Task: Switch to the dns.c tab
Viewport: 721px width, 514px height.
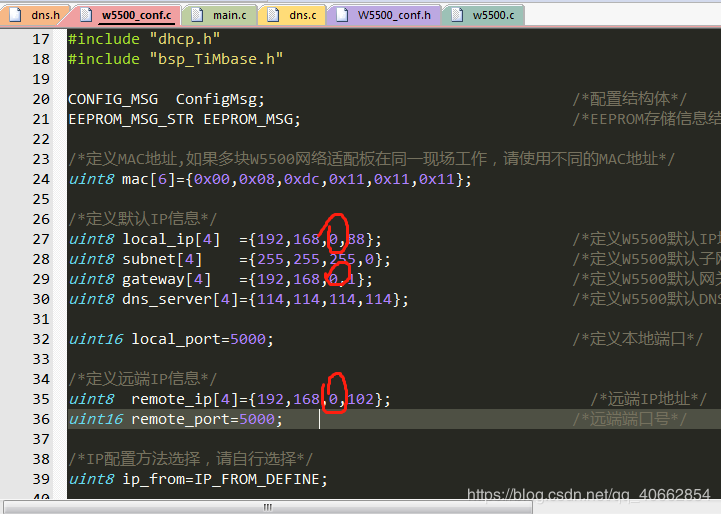Action: point(292,15)
